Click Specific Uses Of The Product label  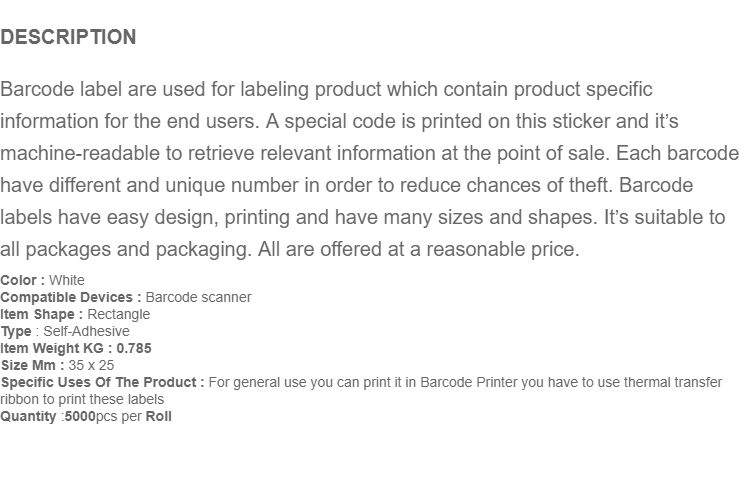(102, 383)
